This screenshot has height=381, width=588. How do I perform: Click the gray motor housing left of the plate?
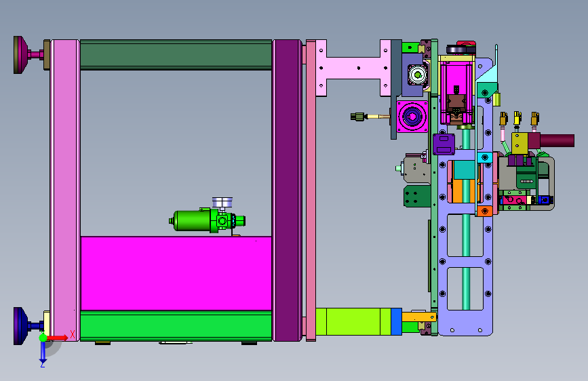pyautogui.click(x=417, y=168)
